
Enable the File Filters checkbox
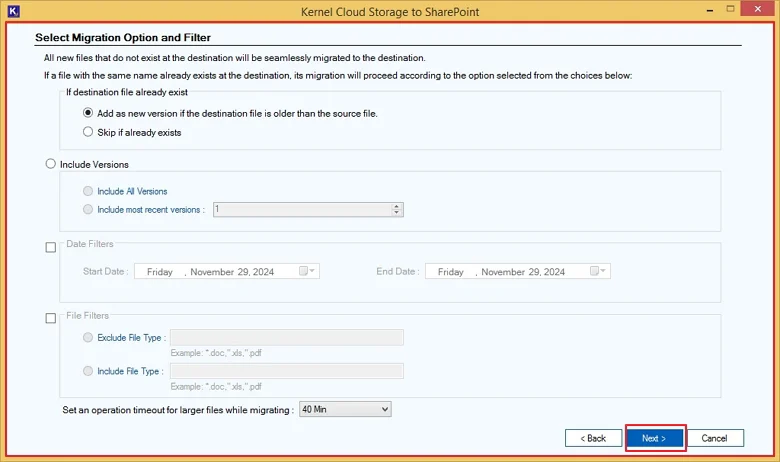(x=51, y=318)
